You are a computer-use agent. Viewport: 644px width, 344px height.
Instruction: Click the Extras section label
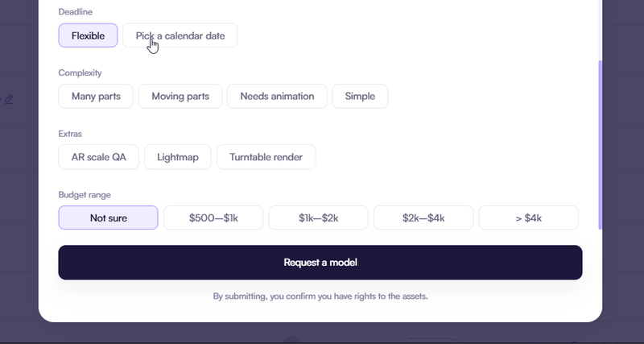(71, 134)
